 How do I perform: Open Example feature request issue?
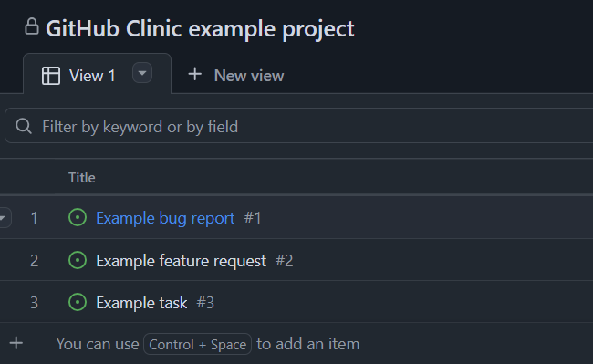pyautogui.click(x=182, y=261)
